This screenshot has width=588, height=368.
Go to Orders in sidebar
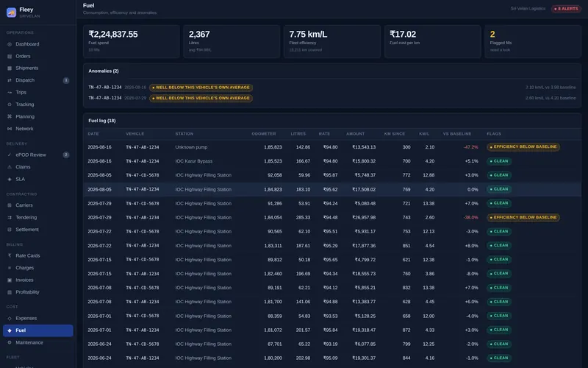pos(38,57)
